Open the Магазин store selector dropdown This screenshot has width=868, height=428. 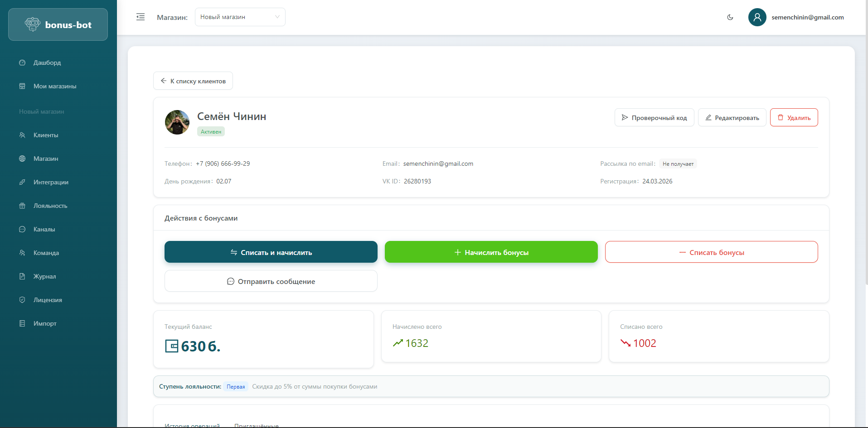(x=240, y=17)
